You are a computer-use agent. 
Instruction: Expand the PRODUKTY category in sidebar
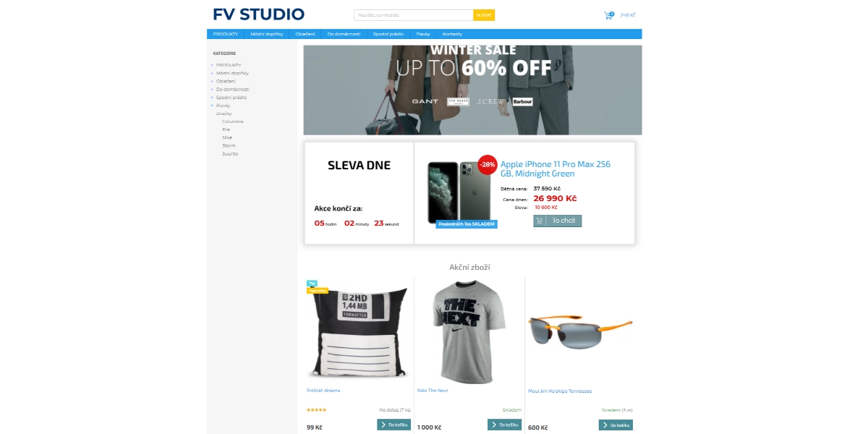pyautogui.click(x=212, y=65)
